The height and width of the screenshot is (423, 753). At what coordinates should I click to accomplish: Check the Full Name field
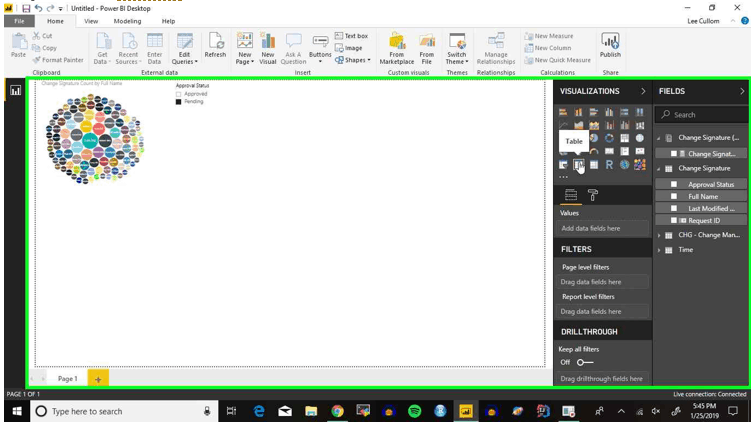pos(674,196)
